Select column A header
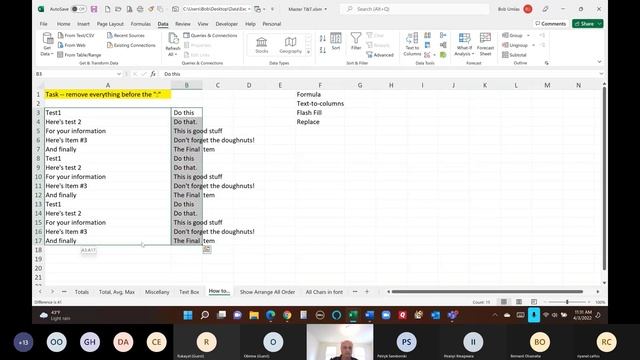 108,85
